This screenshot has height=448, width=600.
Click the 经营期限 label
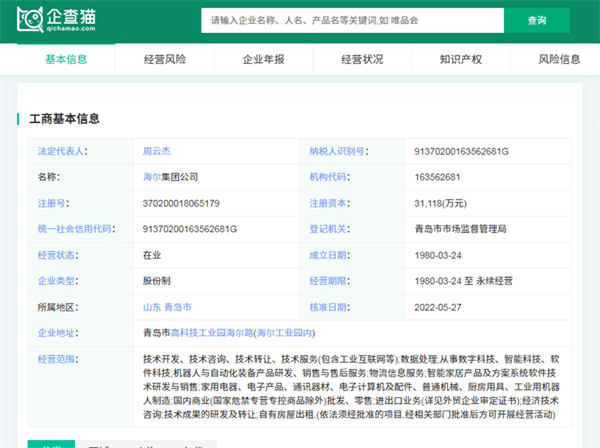(328, 281)
